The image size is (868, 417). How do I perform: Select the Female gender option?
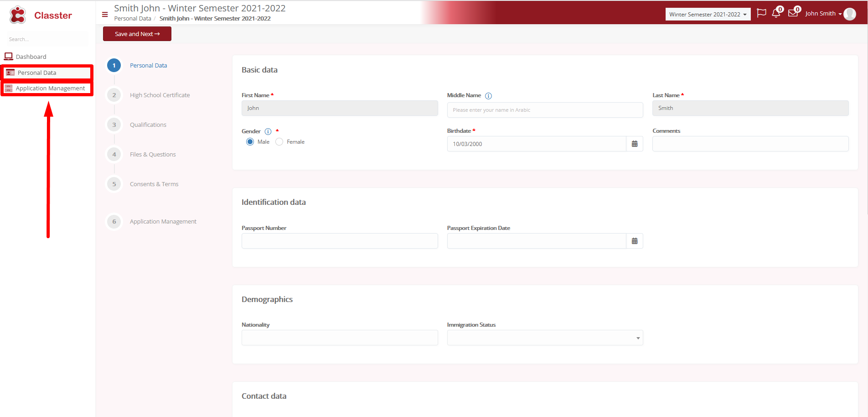point(279,142)
